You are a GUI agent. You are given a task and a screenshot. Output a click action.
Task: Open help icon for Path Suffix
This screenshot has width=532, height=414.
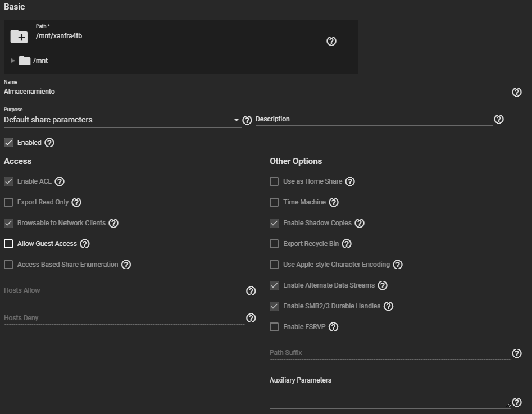tap(516, 353)
